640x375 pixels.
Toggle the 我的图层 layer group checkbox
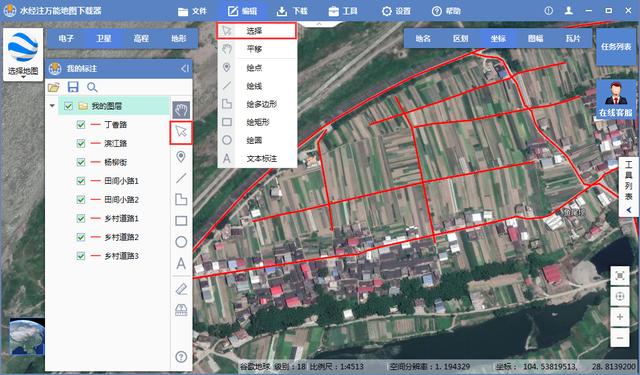pos(68,106)
